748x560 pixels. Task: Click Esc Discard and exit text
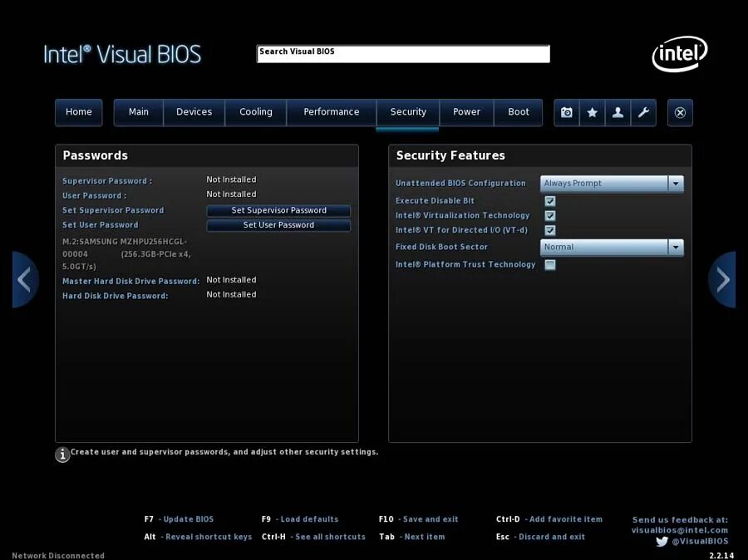click(540, 537)
